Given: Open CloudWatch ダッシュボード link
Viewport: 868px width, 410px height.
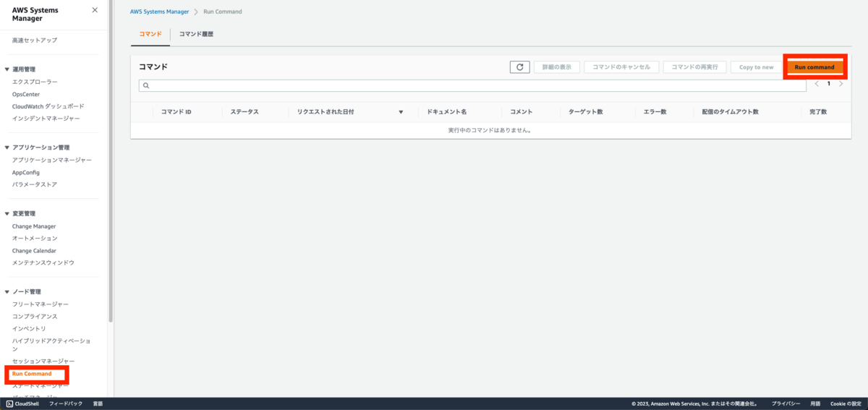Looking at the screenshot, I should pyautogui.click(x=48, y=106).
